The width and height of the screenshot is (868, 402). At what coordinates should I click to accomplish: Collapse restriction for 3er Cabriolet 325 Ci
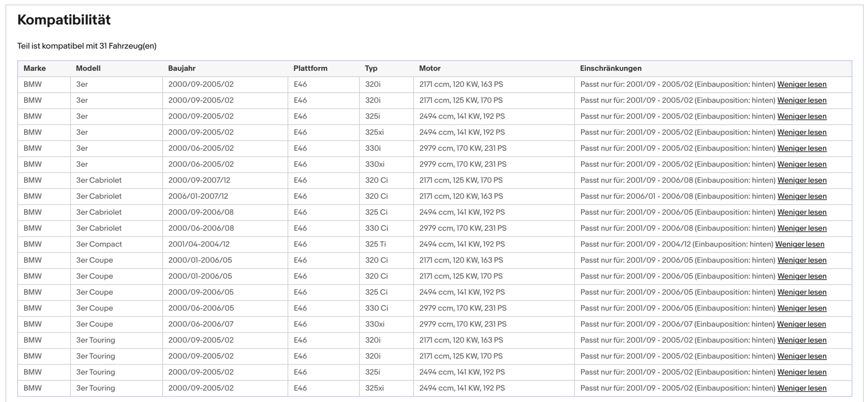(801, 212)
